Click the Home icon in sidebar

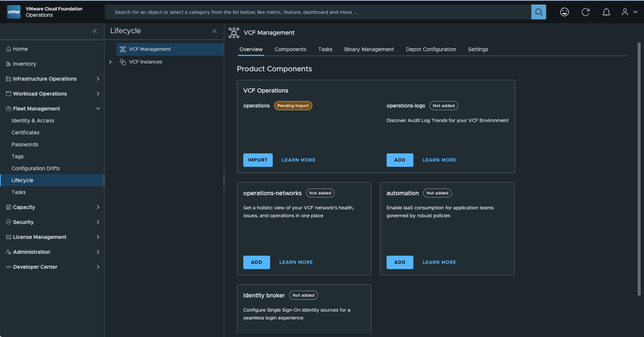(9, 49)
